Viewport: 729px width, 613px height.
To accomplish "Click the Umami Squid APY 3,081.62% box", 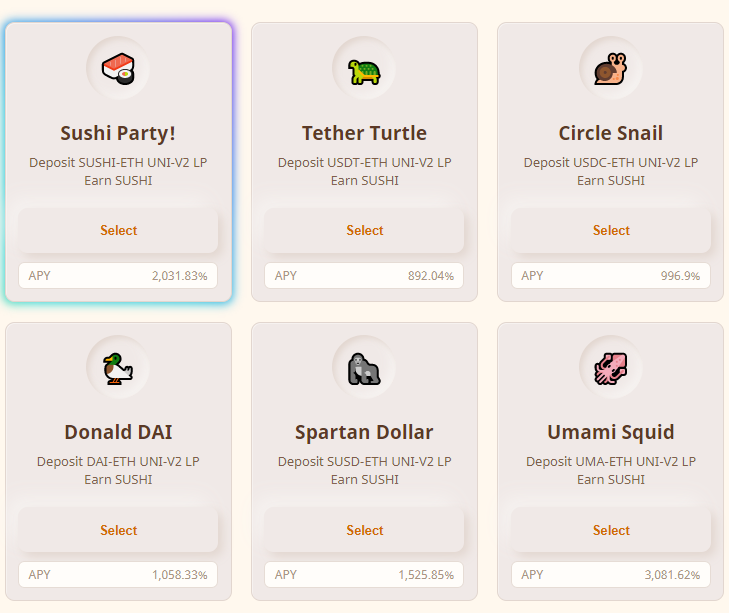I will (611, 575).
